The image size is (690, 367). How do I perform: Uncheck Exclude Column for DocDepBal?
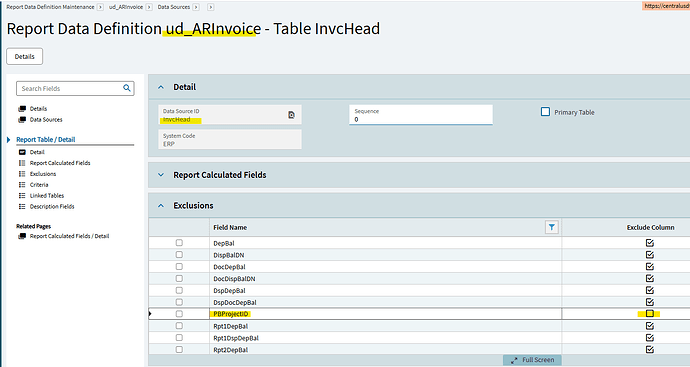point(650,266)
